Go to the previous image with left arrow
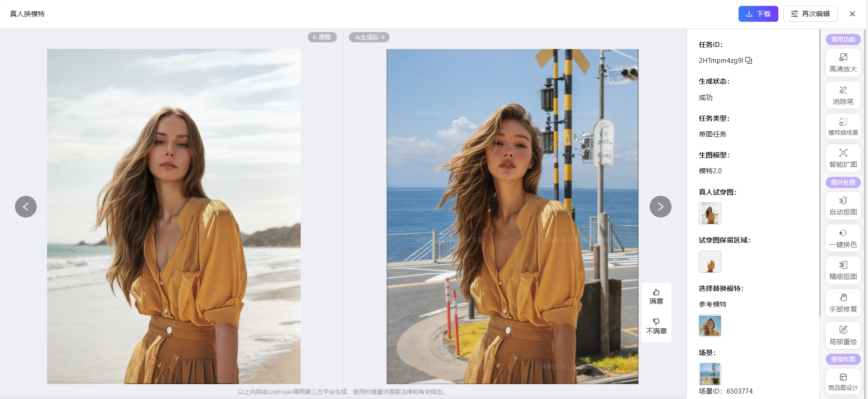Image resolution: width=868 pixels, height=399 pixels. point(26,207)
